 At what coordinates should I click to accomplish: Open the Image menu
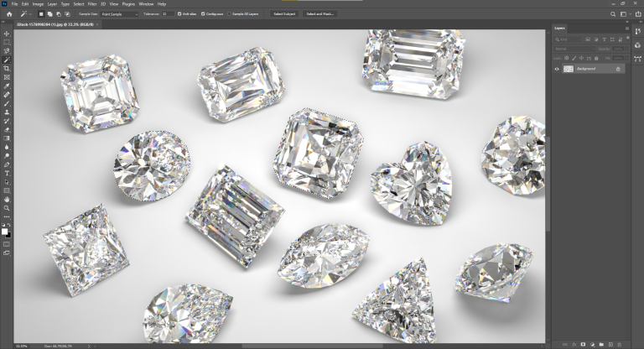pyautogui.click(x=39, y=4)
